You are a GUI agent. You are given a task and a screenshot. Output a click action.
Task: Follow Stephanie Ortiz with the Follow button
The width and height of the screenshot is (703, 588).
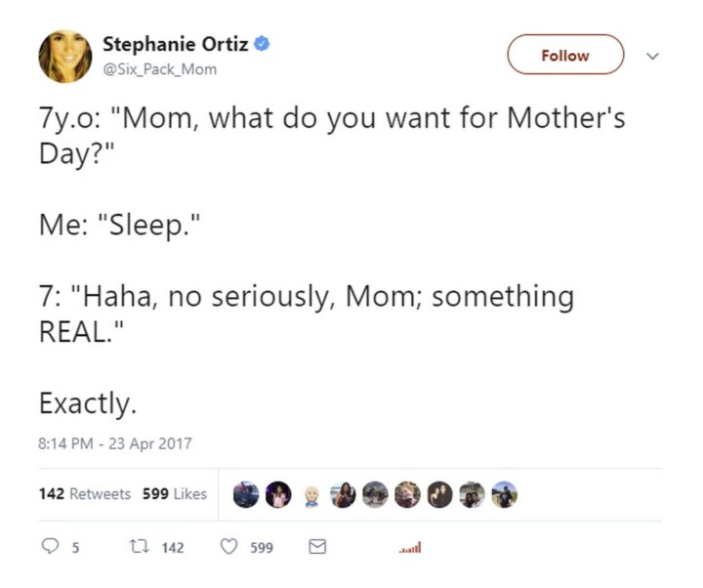[x=564, y=55]
